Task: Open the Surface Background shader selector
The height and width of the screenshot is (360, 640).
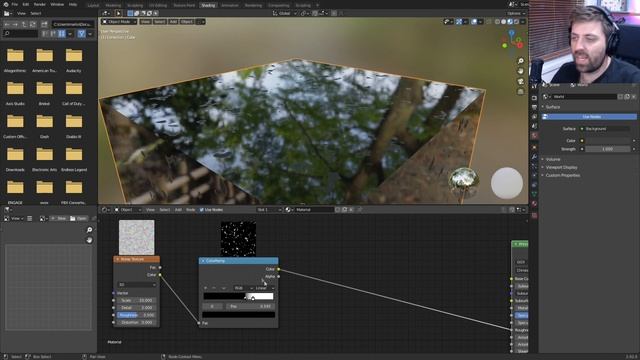Action: pyautogui.click(x=606, y=129)
